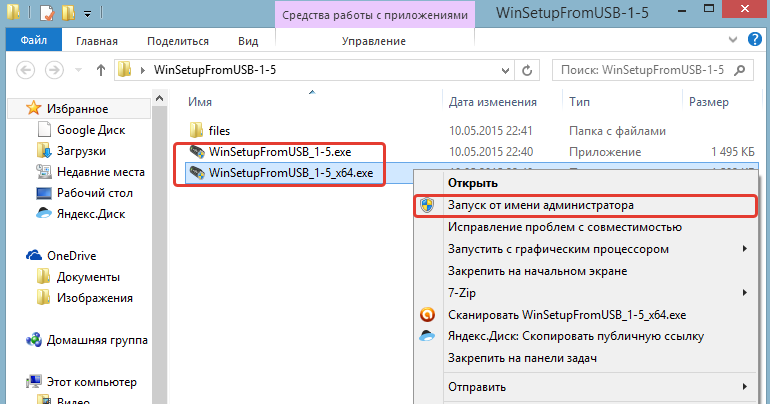Click the search magnifier icon

pos(739,70)
